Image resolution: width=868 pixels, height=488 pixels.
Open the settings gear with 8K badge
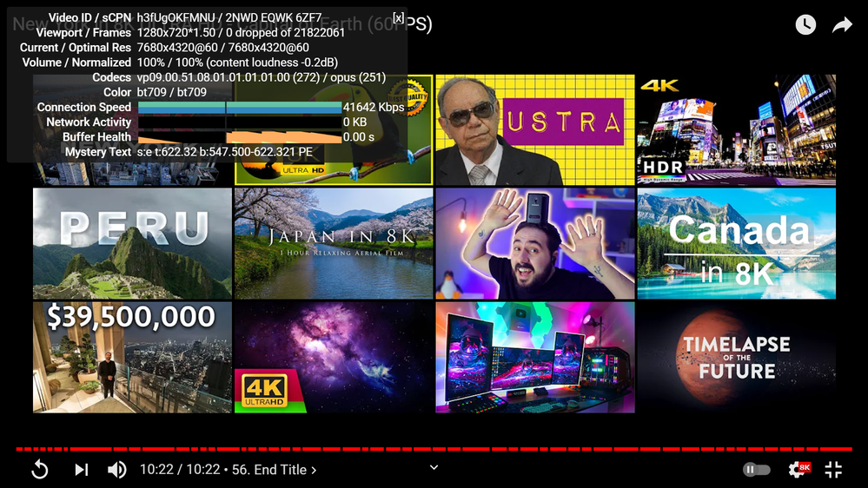click(x=798, y=470)
